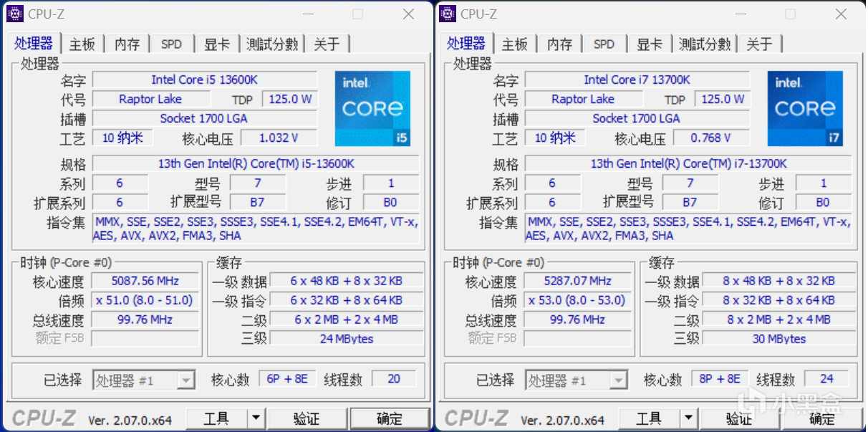The image size is (868, 432).
Task: Minimize the right CPU-Z window
Action: click(x=741, y=14)
